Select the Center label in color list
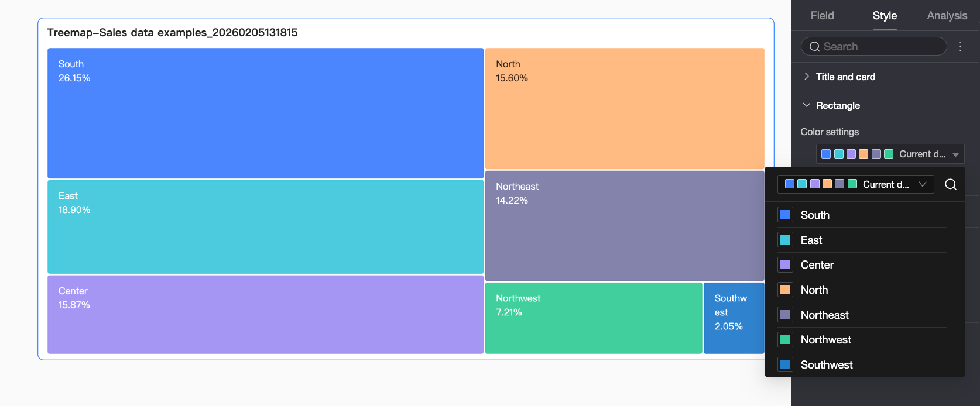The height and width of the screenshot is (406, 980). coord(817,264)
